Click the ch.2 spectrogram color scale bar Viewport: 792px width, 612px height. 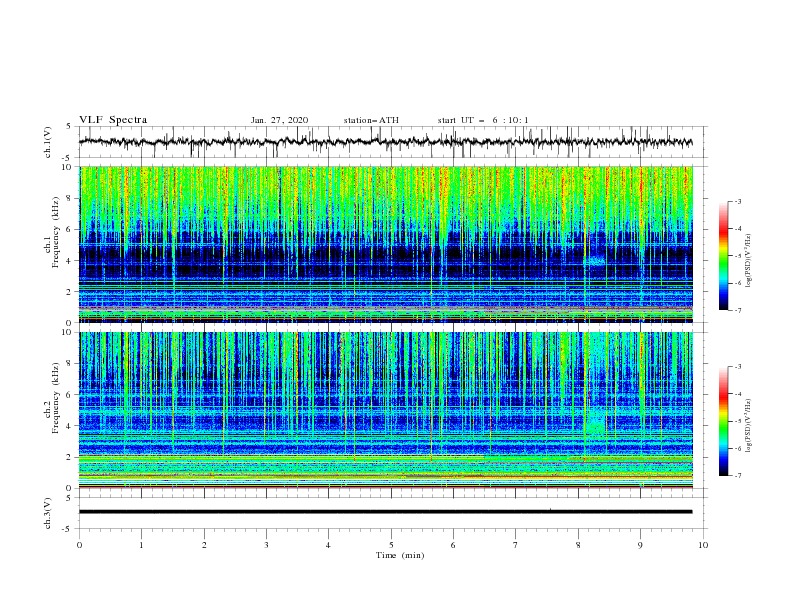[723, 421]
